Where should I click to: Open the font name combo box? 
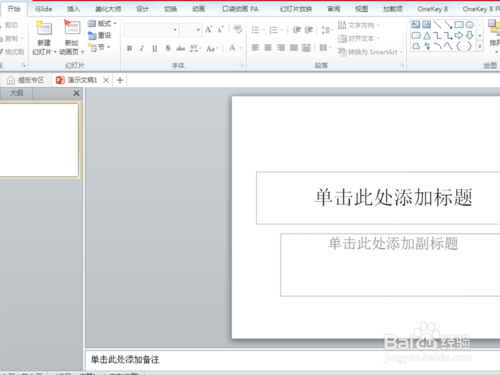coord(151,30)
